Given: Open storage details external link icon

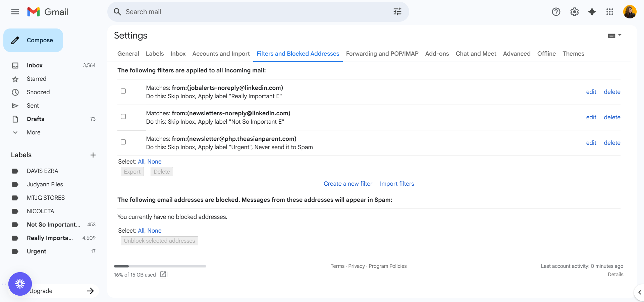Looking at the screenshot, I should pos(163,275).
